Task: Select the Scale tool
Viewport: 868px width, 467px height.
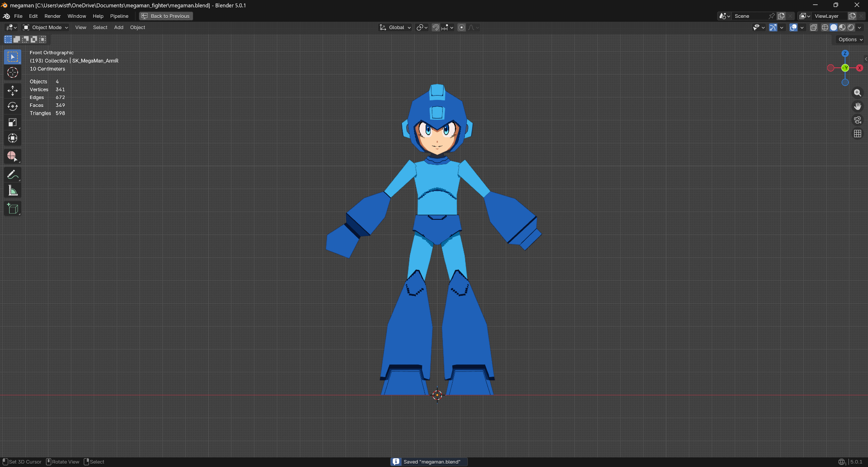Action: (13, 123)
